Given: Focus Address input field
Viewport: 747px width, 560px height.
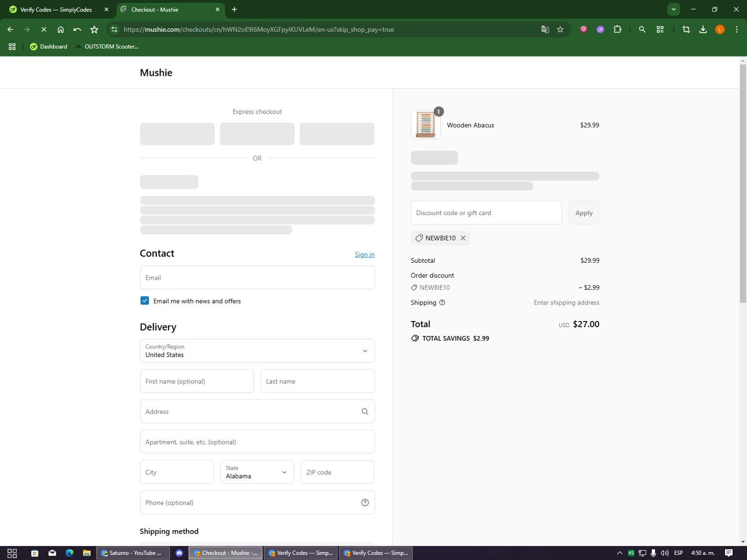Looking at the screenshot, I should pyautogui.click(x=257, y=412).
